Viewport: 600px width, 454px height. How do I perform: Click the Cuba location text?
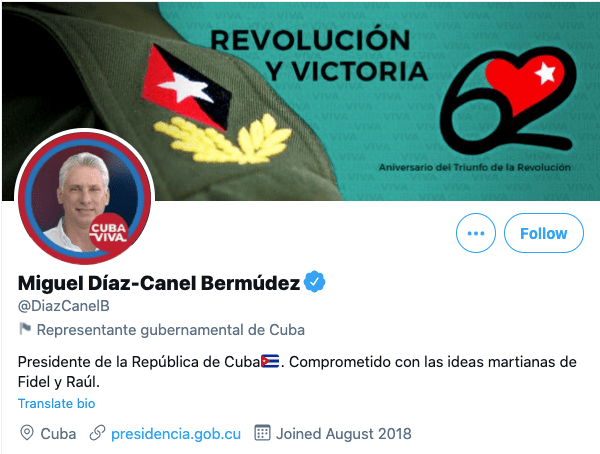tap(58, 434)
